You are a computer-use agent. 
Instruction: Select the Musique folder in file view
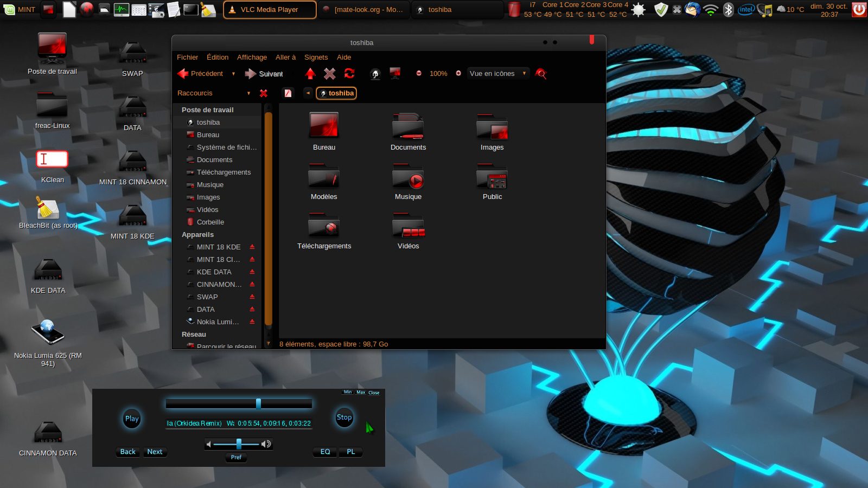point(408,181)
